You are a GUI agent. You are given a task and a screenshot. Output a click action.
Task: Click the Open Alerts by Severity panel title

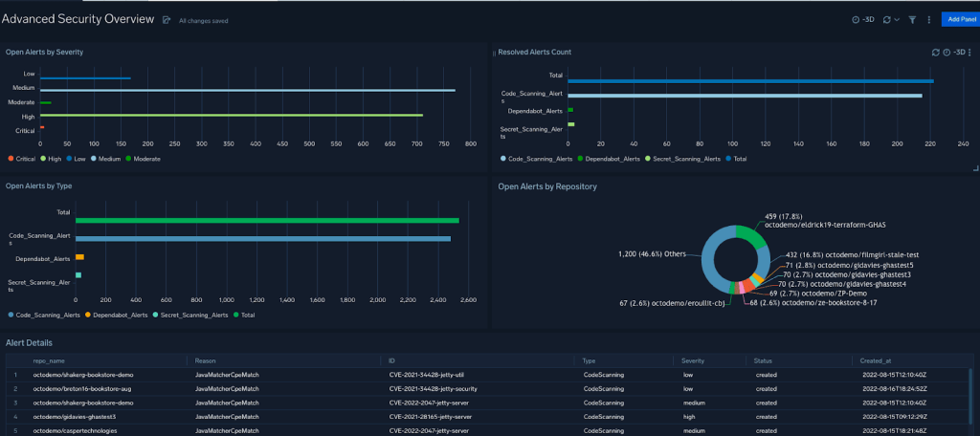coord(44,53)
